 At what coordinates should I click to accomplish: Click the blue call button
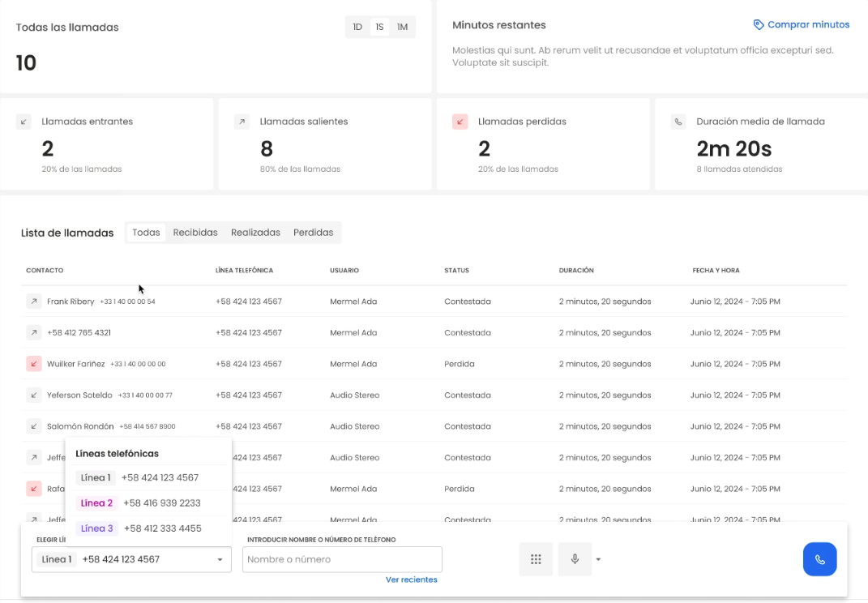pyautogui.click(x=819, y=559)
